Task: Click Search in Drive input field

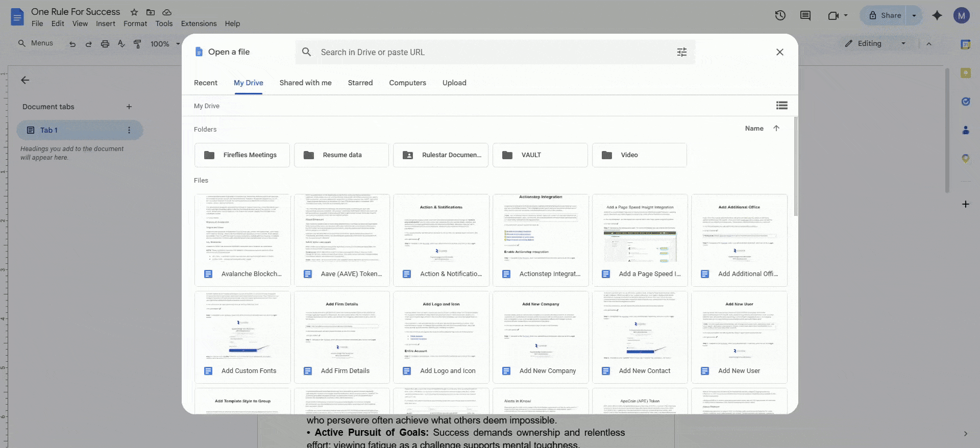Action: click(x=495, y=52)
